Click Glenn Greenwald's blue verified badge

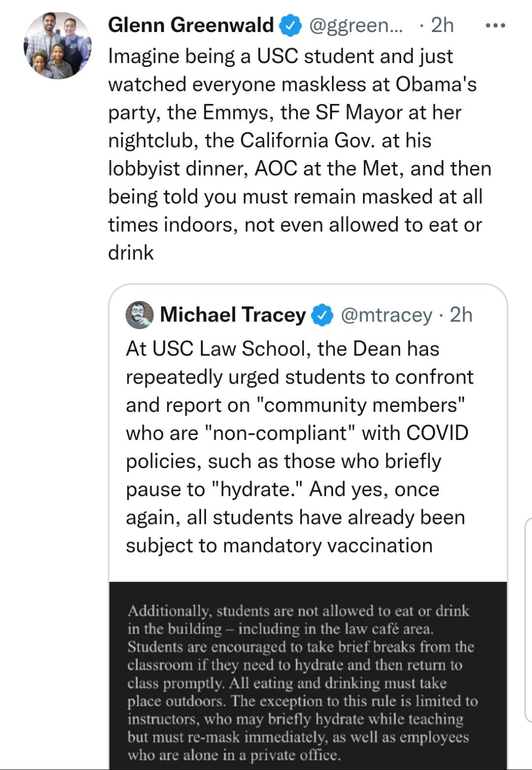[x=290, y=25]
